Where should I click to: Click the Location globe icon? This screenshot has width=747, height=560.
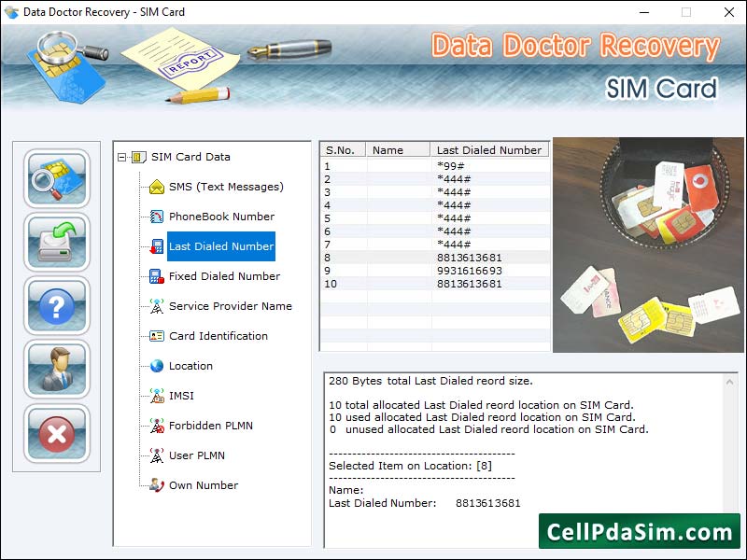pyautogui.click(x=157, y=366)
